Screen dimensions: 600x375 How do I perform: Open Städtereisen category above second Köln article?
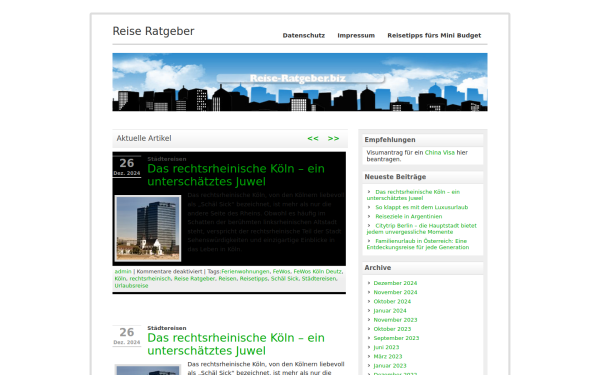point(167,328)
